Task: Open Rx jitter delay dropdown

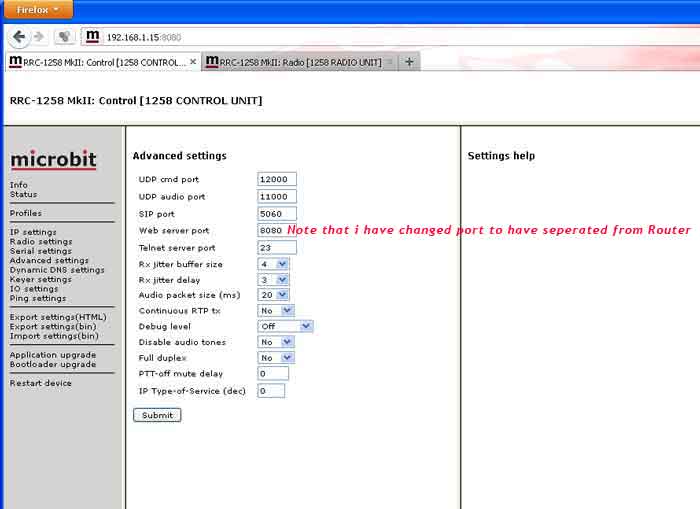Action: (273, 280)
